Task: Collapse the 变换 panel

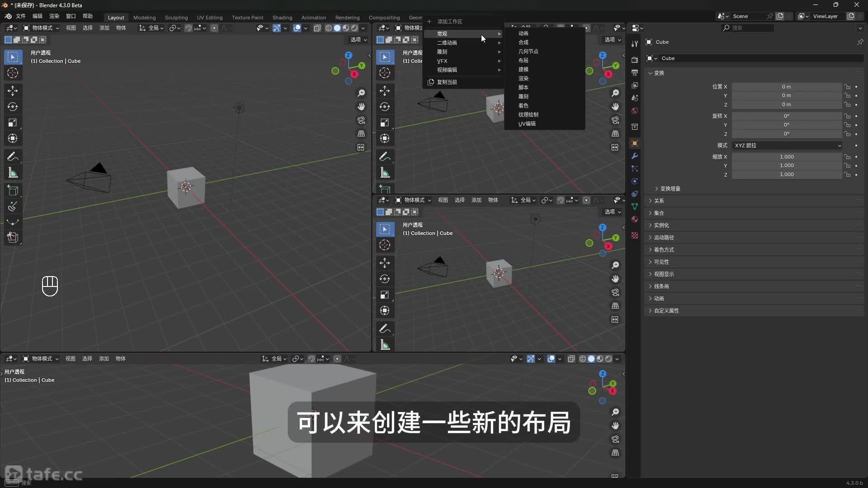Action: tap(657, 73)
